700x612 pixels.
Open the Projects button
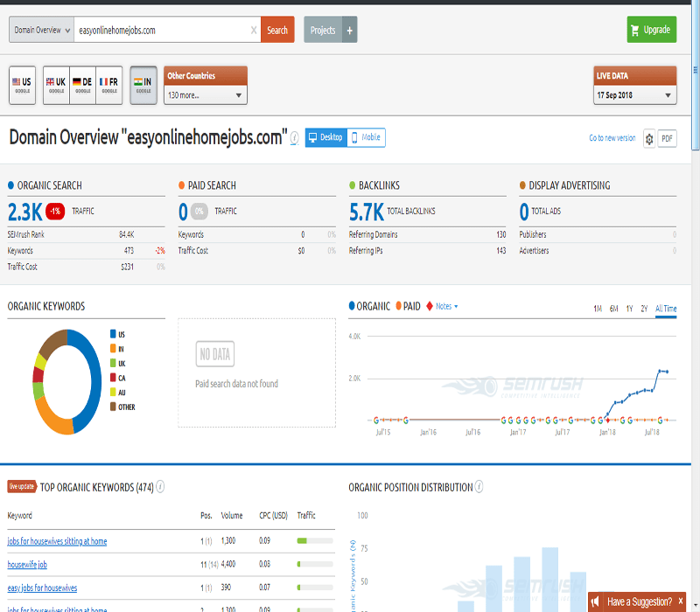click(323, 30)
